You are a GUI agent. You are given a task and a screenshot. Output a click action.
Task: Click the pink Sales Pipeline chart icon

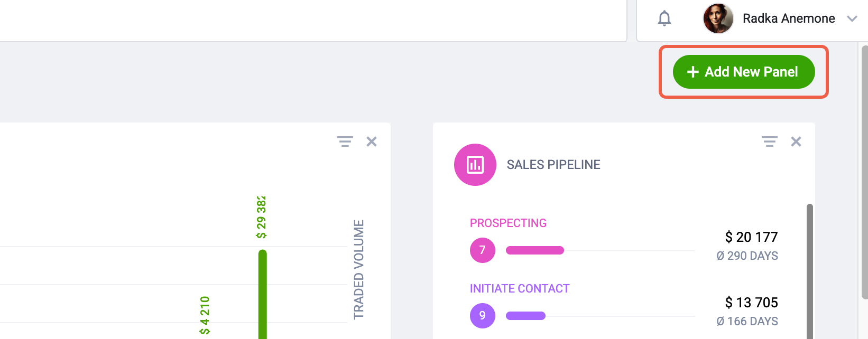point(475,165)
